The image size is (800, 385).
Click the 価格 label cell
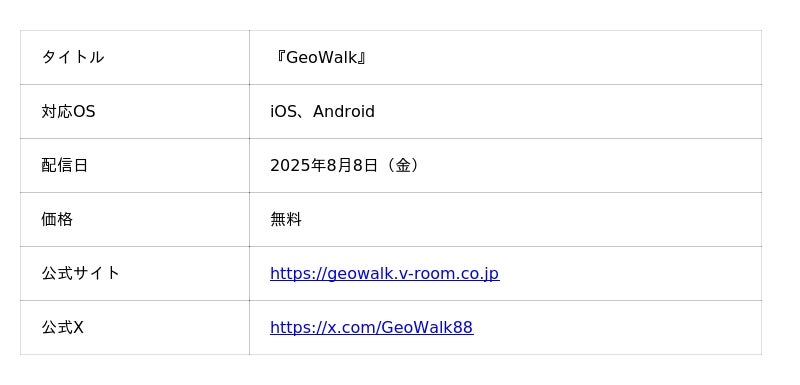point(135,219)
